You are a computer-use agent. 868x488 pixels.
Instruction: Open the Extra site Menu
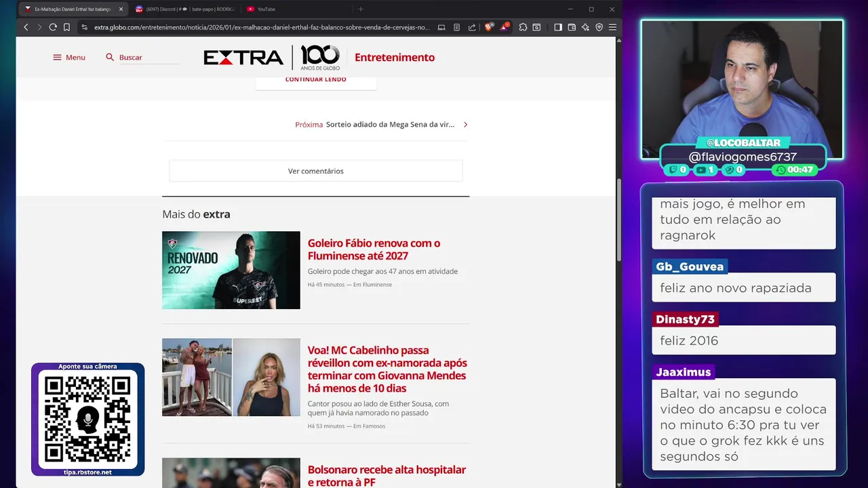(x=69, y=58)
